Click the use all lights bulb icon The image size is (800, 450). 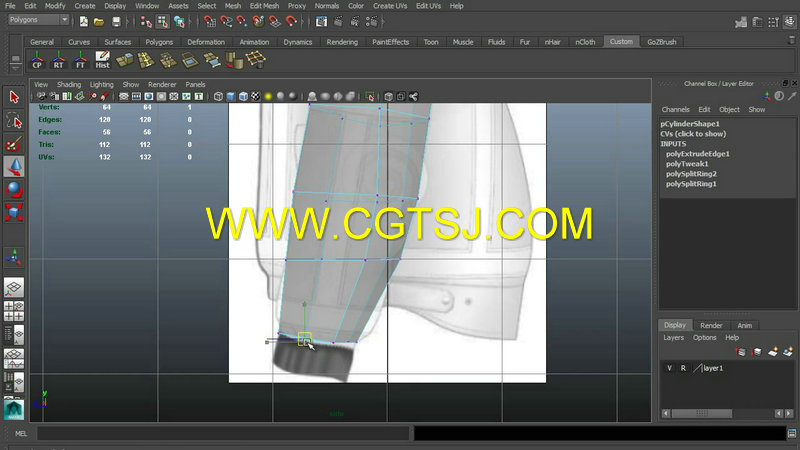click(268, 96)
